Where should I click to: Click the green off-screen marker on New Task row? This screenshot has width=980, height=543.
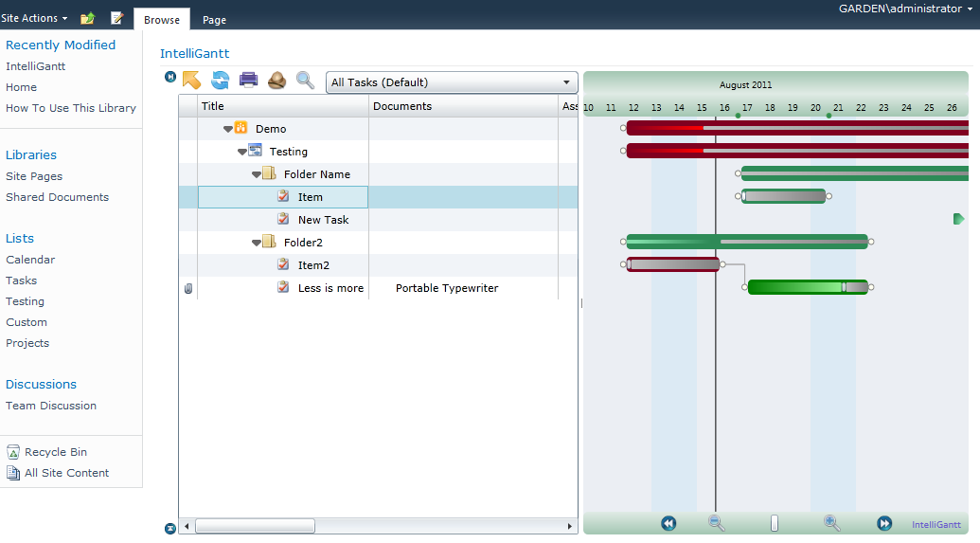pos(959,219)
